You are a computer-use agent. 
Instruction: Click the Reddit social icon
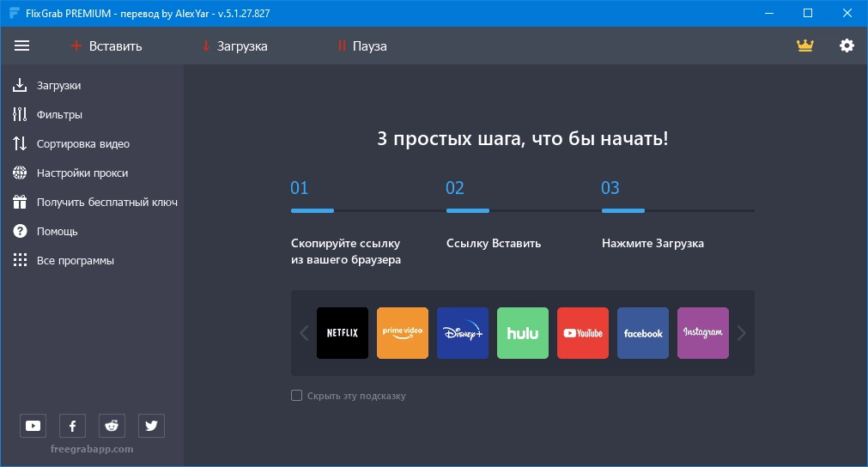coord(112,426)
